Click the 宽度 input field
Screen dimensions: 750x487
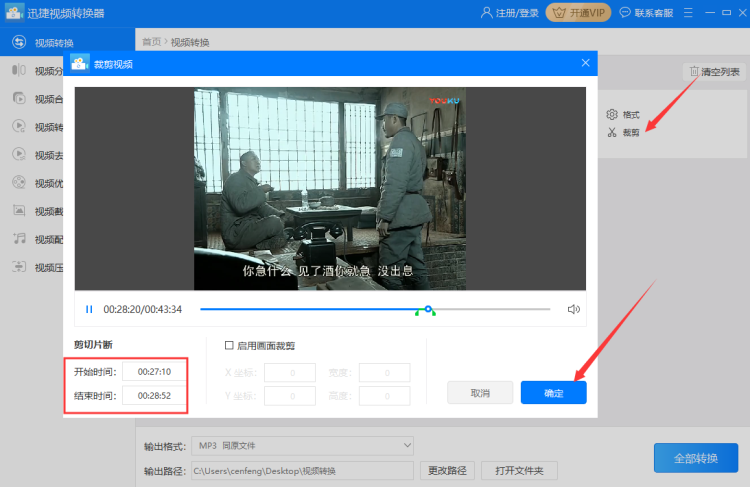(x=385, y=373)
